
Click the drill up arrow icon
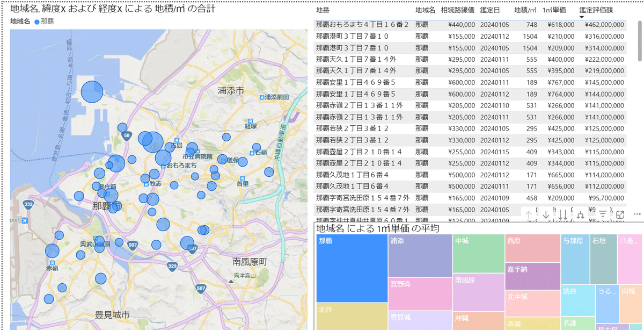coord(529,214)
